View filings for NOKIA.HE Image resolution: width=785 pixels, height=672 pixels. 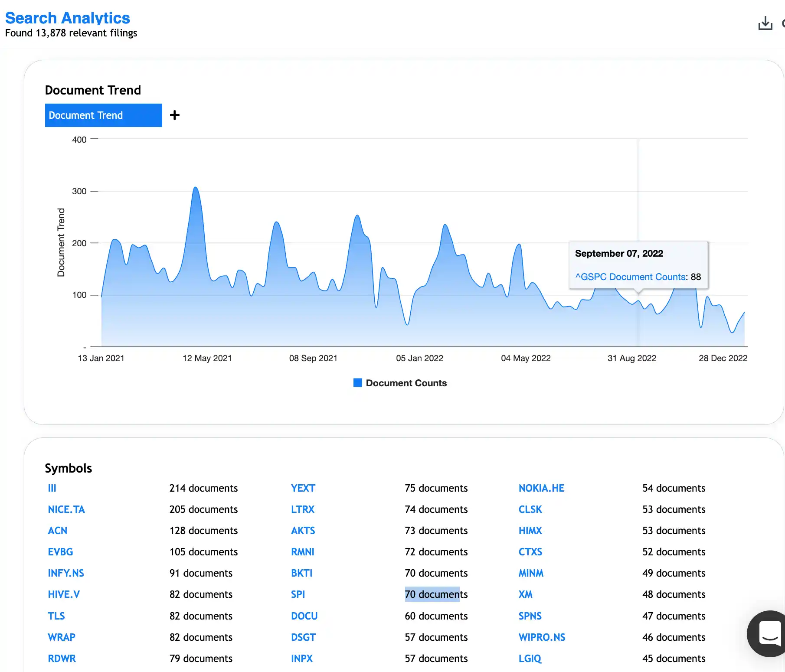(x=541, y=488)
